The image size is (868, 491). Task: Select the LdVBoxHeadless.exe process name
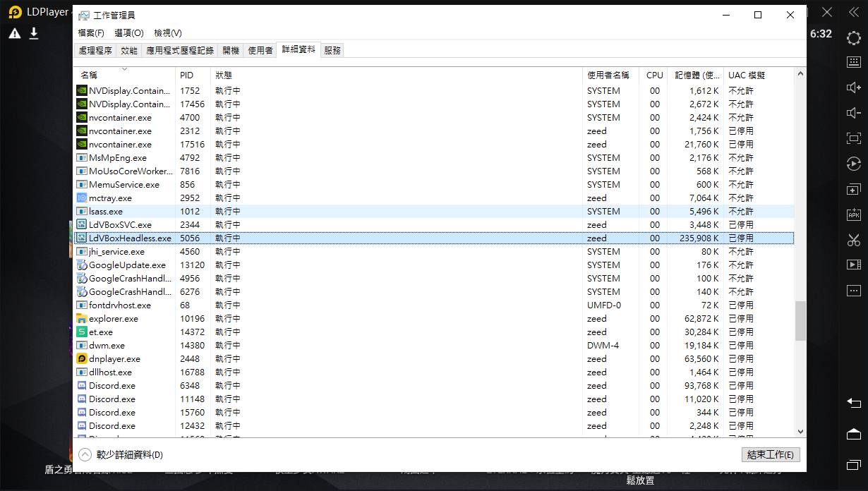(130, 238)
